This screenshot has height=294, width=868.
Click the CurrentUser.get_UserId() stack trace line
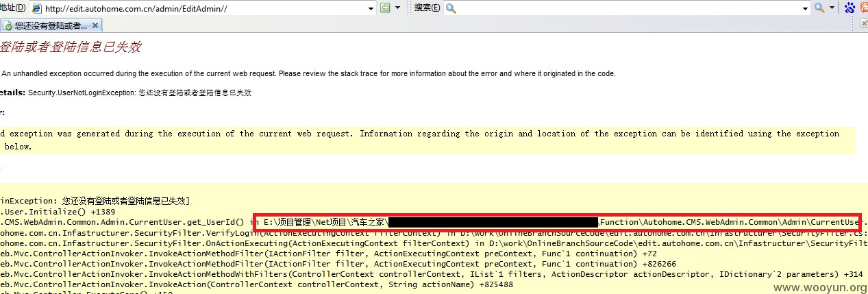pyautogui.click(x=434, y=223)
